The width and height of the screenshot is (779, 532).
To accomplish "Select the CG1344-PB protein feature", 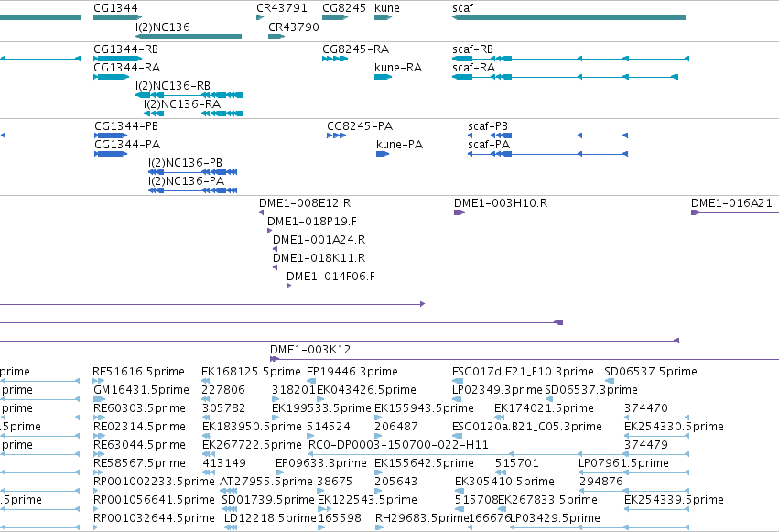I will [111, 136].
